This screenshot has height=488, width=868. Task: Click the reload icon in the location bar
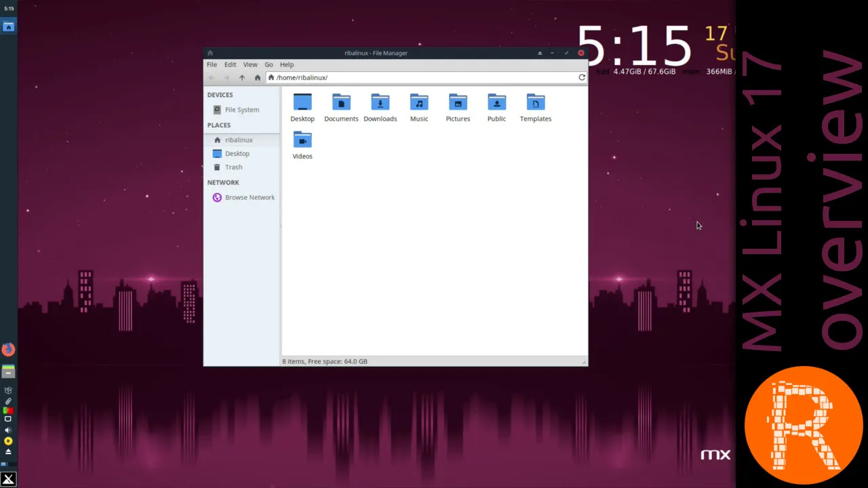point(582,77)
